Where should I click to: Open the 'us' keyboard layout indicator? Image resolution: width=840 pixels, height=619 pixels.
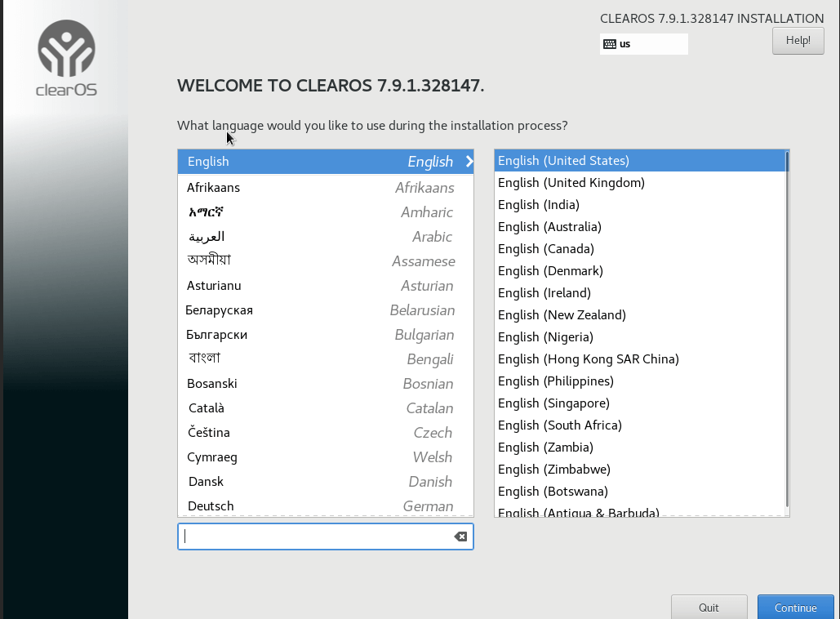coord(644,43)
